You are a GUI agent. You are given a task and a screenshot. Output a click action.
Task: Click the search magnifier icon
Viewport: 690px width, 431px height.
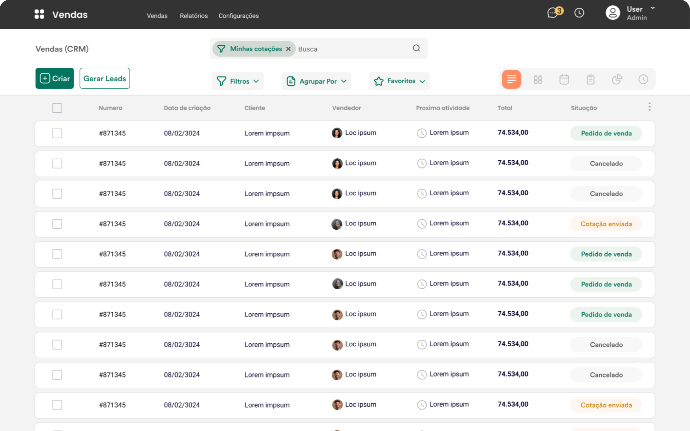pyautogui.click(x=416, y=48)
